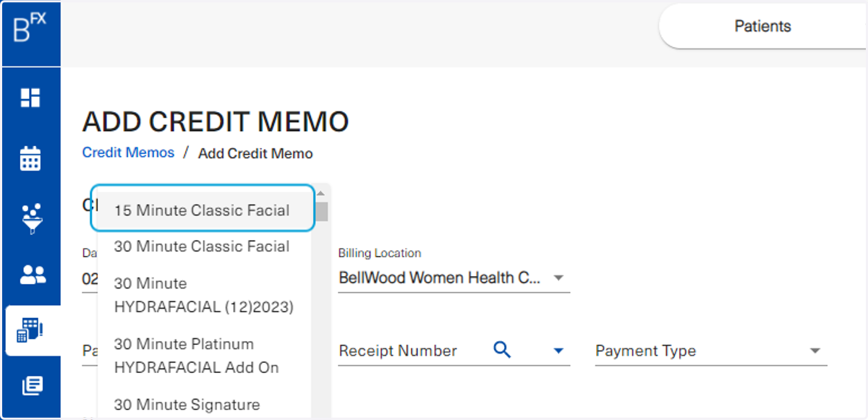Open the Dashboard sidebar icon

point(30,98)
